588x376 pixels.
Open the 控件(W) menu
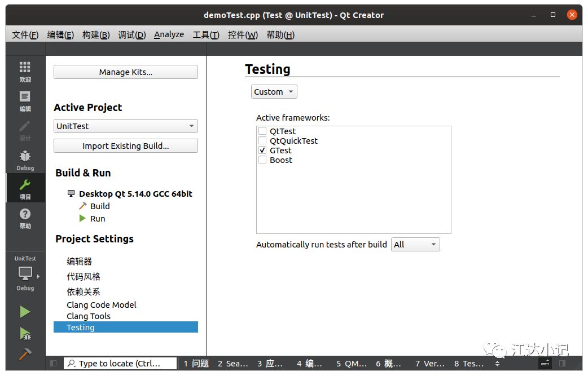[243, 35]
